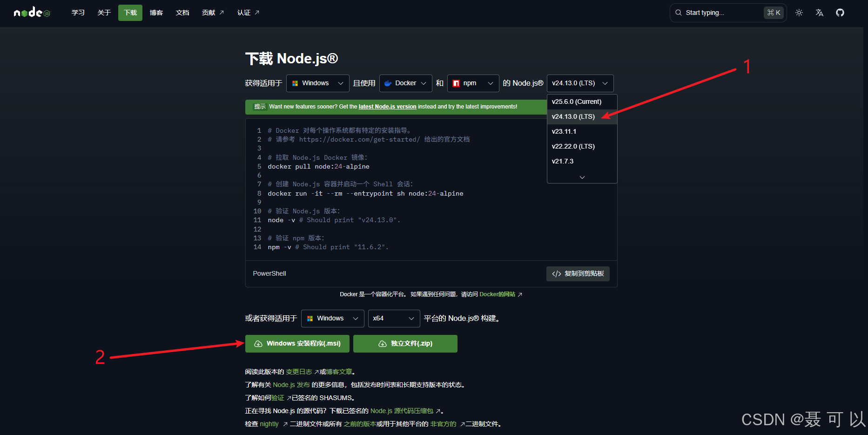Select v24.13.0 (LTS) option in list
This screenshot has height=435, width=868.
tap(582, 116)
